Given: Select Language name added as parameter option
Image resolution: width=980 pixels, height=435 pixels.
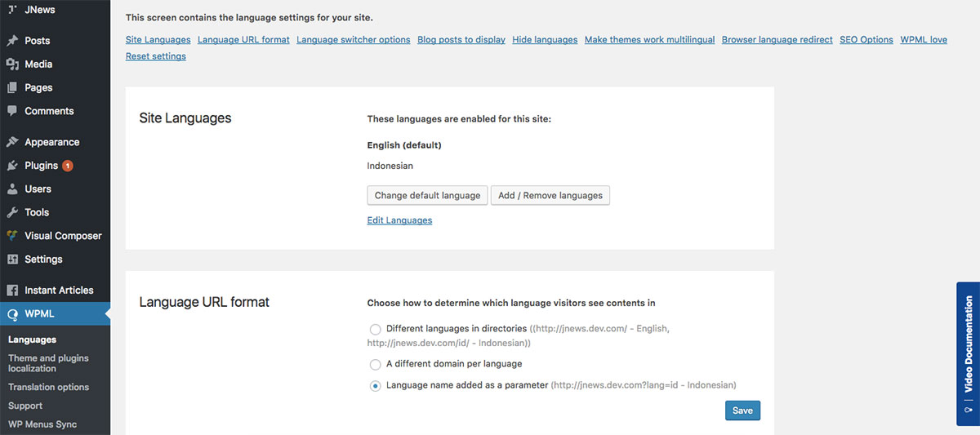Looking at the screenshot, I should pos(375,386).
